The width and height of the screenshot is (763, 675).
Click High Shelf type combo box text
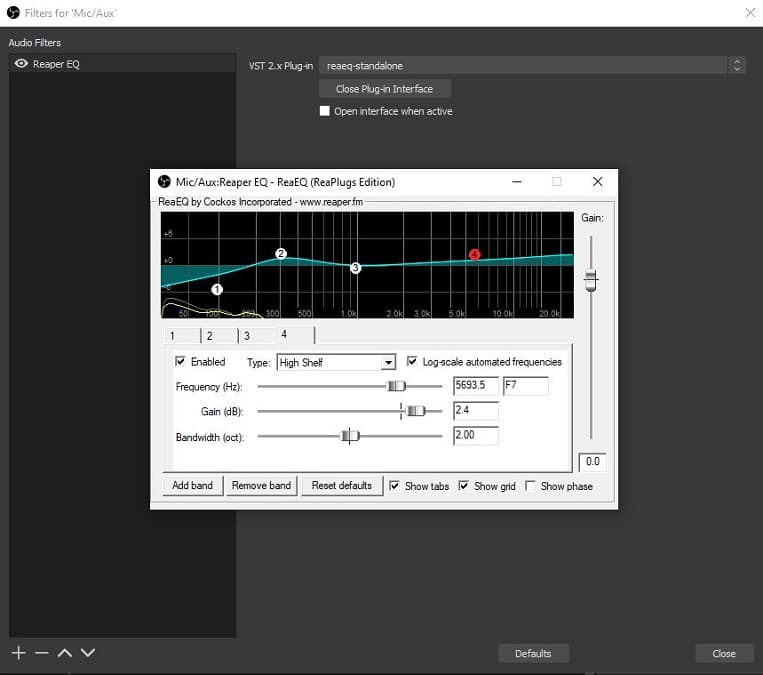(301, 363)
